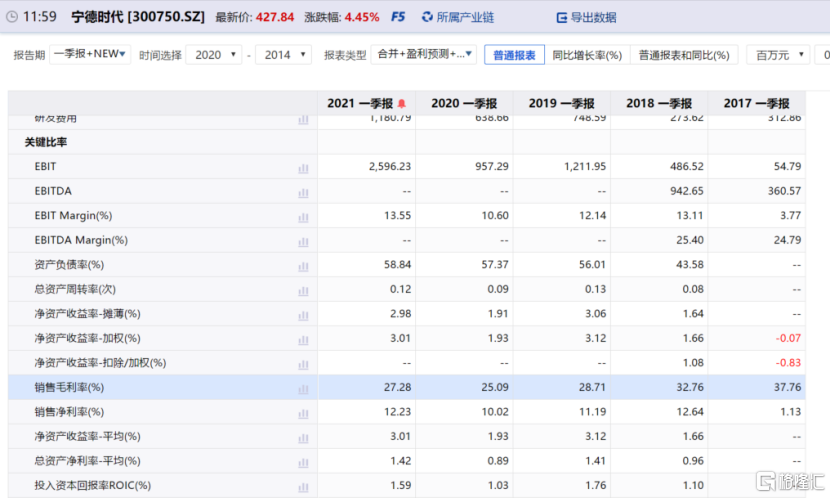Click the 2021 gross margin value 27.28
This screenshot has height=498, width=831.
coord(397,387)
